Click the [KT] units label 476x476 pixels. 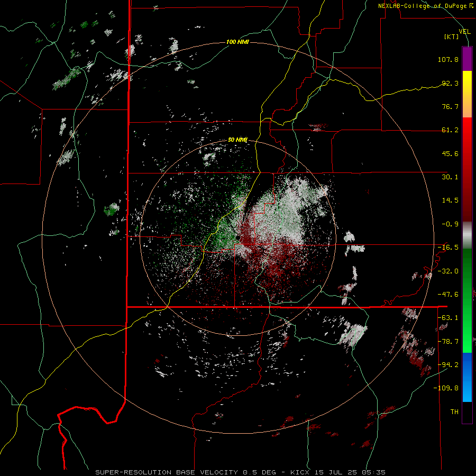click(x=452, y=36)
